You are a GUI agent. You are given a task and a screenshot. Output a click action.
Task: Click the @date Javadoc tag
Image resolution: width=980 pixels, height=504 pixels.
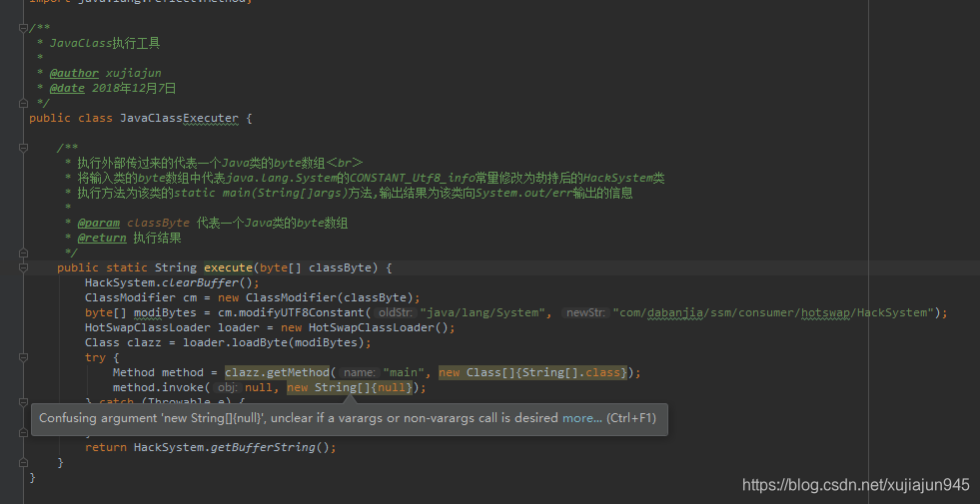[67, 88]
